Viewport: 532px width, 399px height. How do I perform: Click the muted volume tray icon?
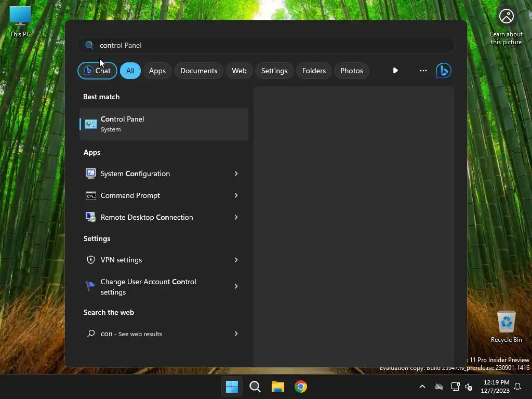pos(469,387)
